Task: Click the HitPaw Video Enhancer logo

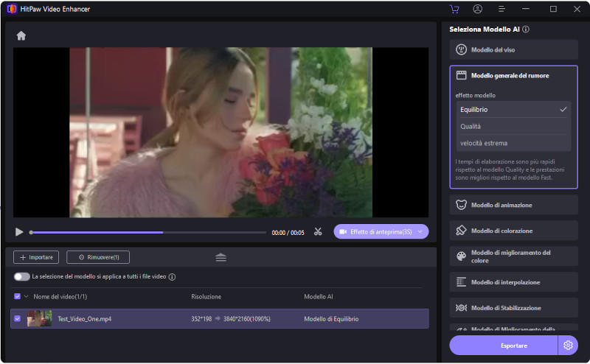Action: (12, 9)
